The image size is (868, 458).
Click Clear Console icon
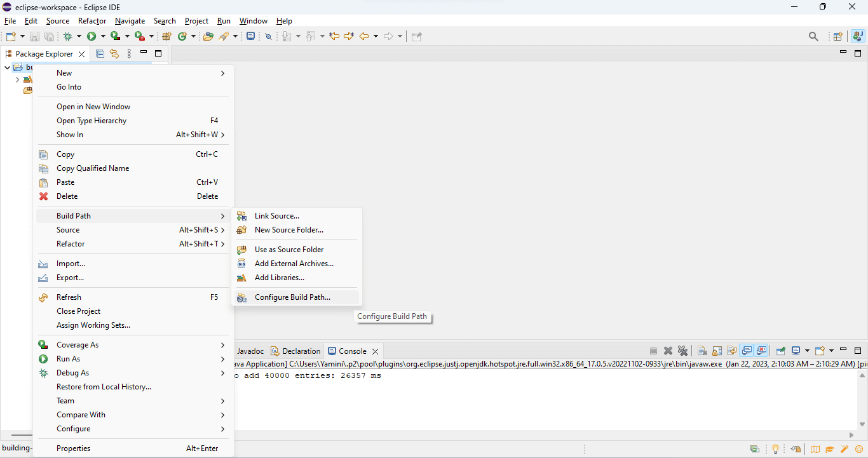point(702,351)
